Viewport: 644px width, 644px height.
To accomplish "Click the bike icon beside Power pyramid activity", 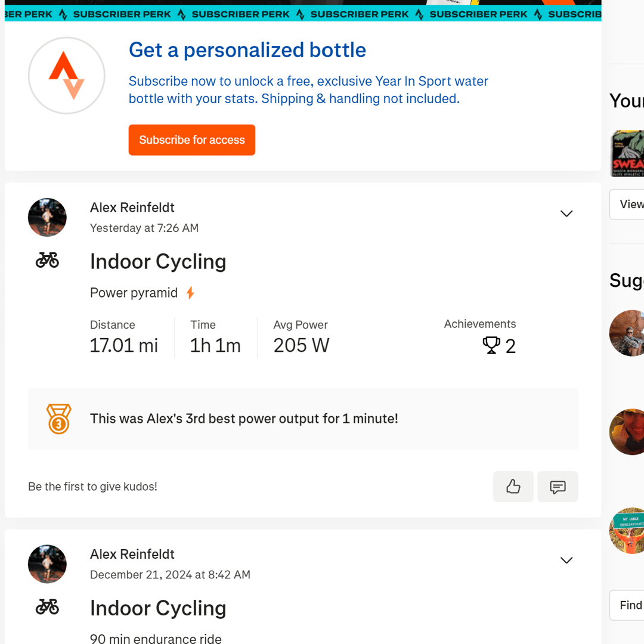I will pos(47,261).
